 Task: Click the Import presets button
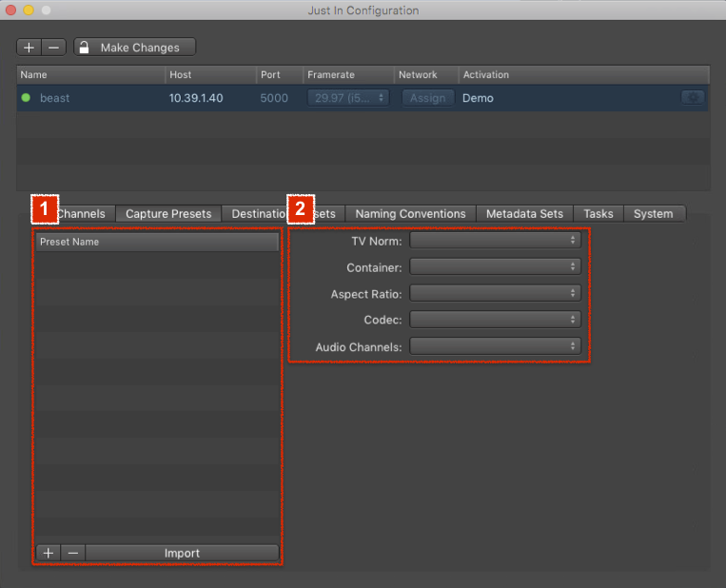pyautogui.click(x=182, y=553)
